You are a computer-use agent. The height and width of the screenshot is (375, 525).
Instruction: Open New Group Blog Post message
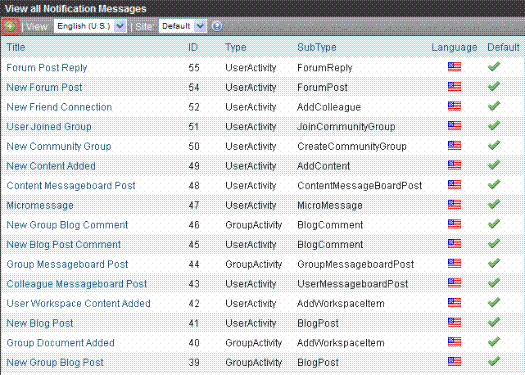(x=55, y=362)
